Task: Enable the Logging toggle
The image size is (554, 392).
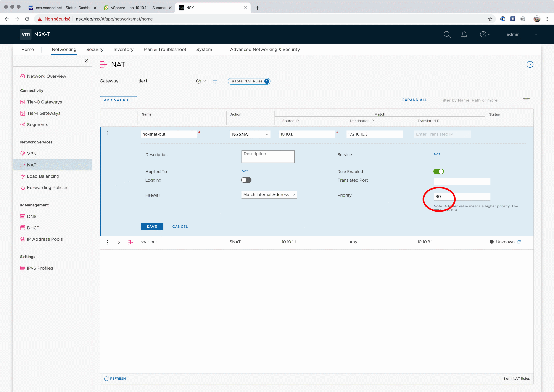Action: tap(246, 180)
